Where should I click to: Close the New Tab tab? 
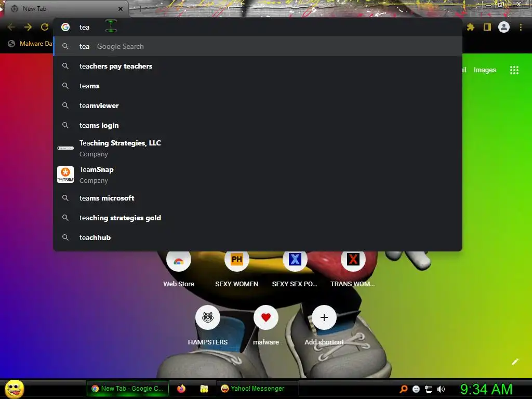(121, 9)
